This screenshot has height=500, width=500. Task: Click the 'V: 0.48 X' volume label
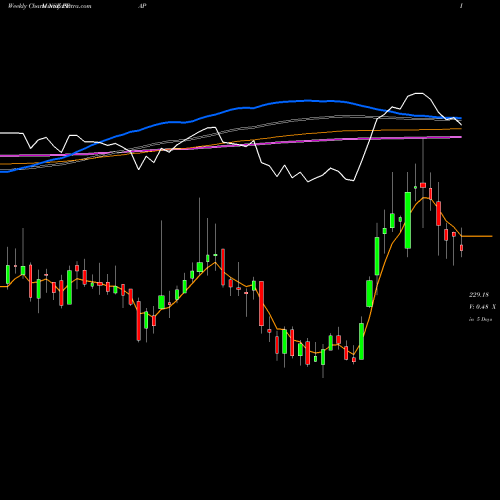click(482, 307)
